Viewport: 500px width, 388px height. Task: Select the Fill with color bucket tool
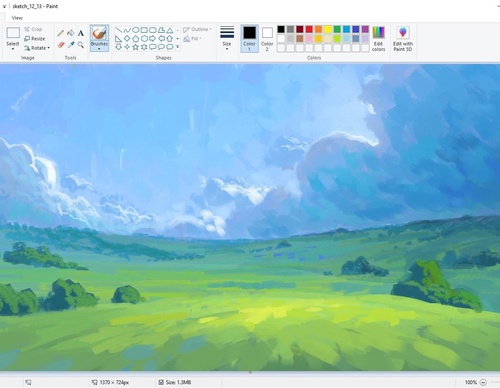[71, 33]
